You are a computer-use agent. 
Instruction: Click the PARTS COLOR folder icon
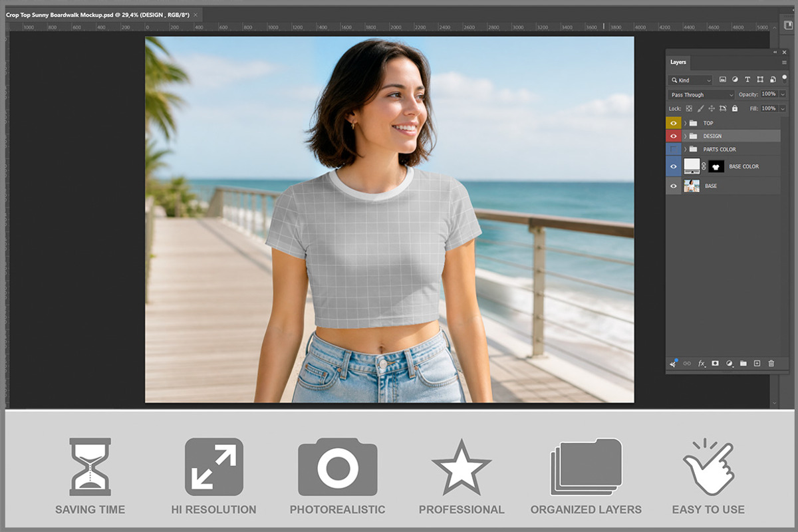point(693,150)
